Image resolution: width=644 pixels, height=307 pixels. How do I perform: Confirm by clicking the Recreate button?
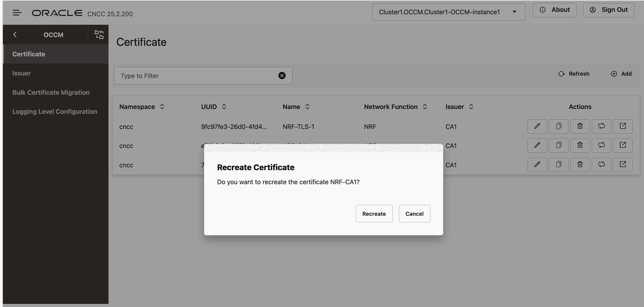coord(374,214)
